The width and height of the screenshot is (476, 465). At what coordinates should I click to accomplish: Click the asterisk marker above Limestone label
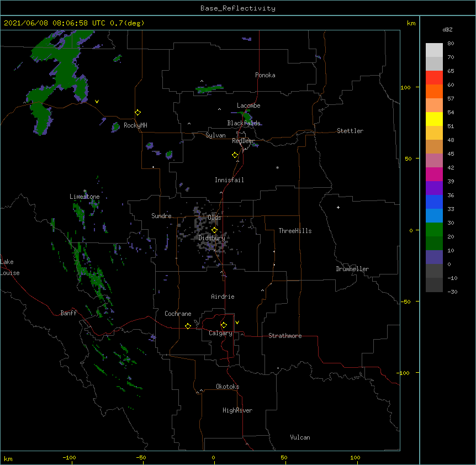coord(84,191)
